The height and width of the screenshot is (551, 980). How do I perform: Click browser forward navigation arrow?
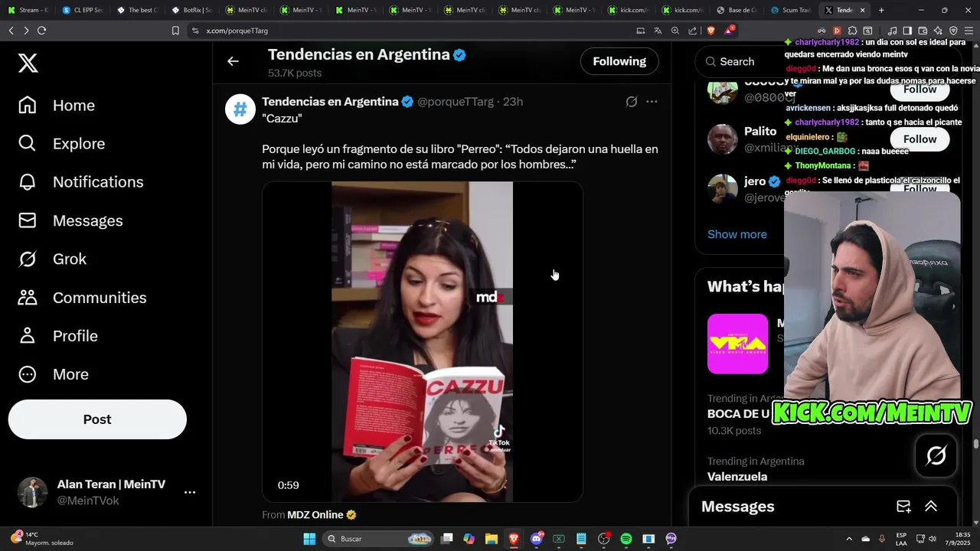[26, 31]
